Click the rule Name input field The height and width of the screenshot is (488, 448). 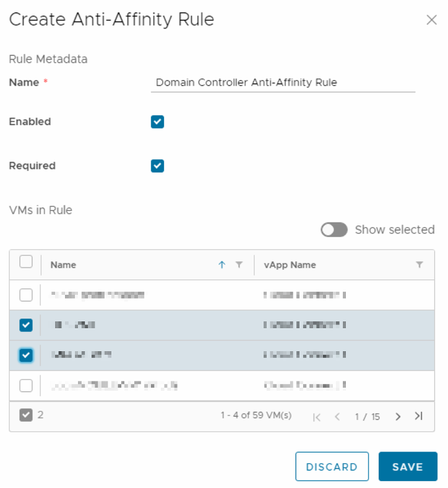283,82
